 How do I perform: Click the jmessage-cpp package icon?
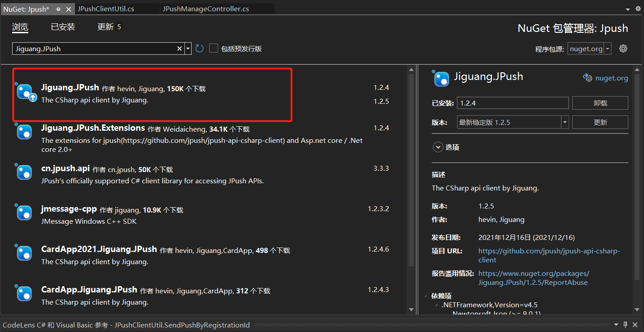(24, 212)
